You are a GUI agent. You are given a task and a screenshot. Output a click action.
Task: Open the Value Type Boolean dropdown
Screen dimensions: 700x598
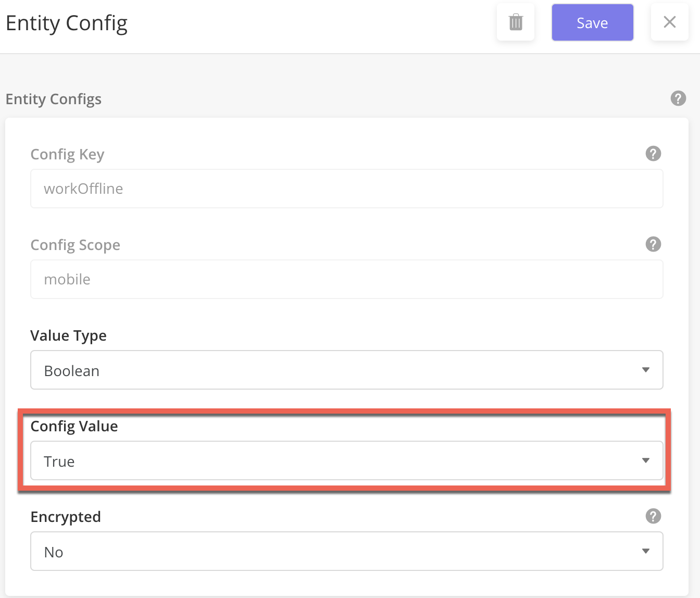coord(347,370)
